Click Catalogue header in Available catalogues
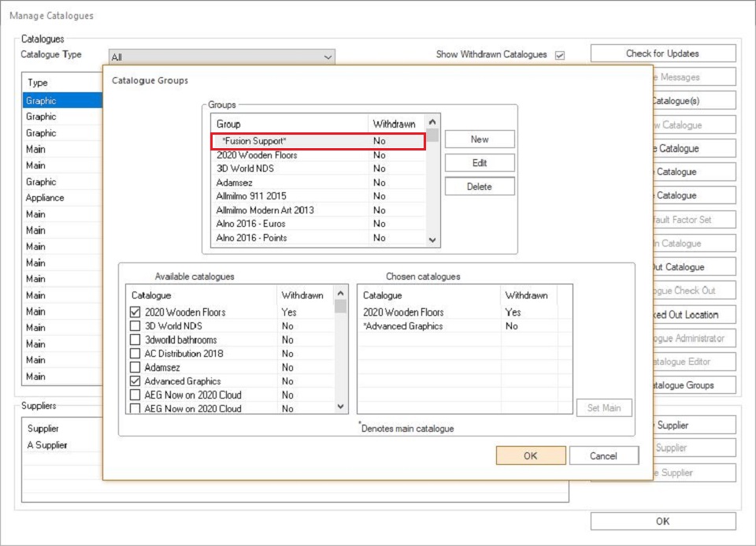Screen dimensions: 756x546 [201, 295]
